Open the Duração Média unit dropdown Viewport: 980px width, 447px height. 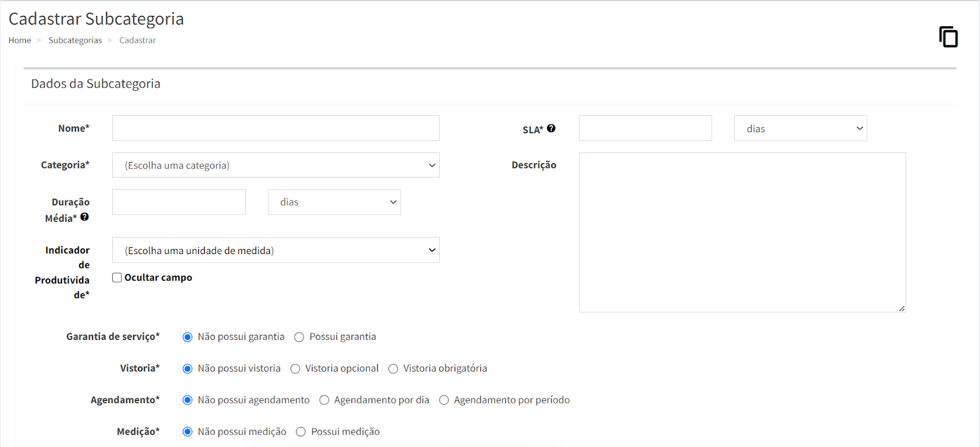point(334,202)
